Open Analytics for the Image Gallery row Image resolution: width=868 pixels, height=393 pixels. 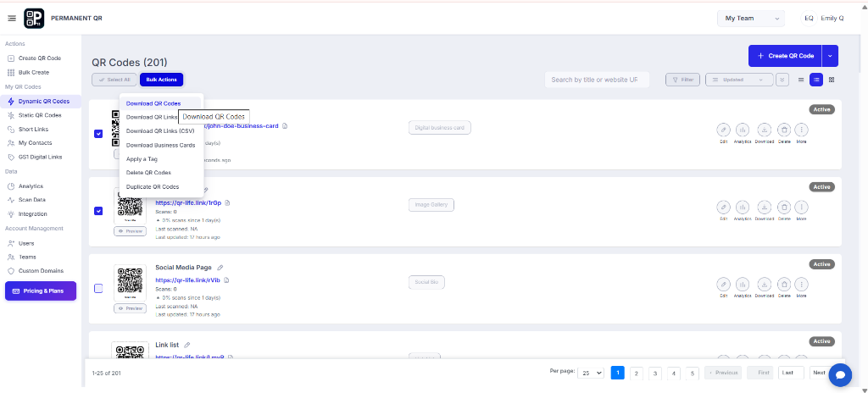tap(743, 207)
